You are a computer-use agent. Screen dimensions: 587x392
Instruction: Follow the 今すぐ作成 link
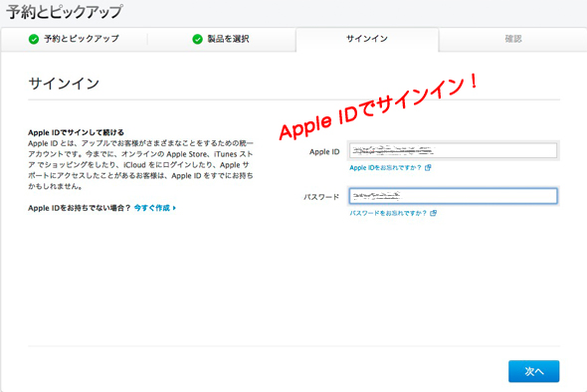[154, 208]
